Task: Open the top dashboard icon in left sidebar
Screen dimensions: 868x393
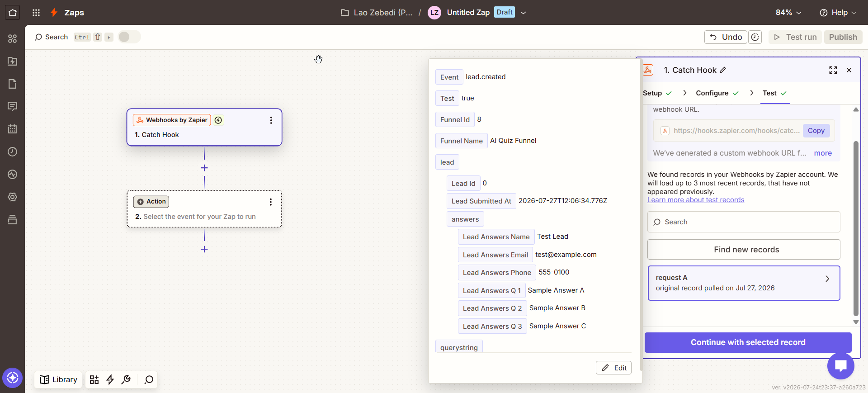Action: pyautogui.click(x=12, y=39)
